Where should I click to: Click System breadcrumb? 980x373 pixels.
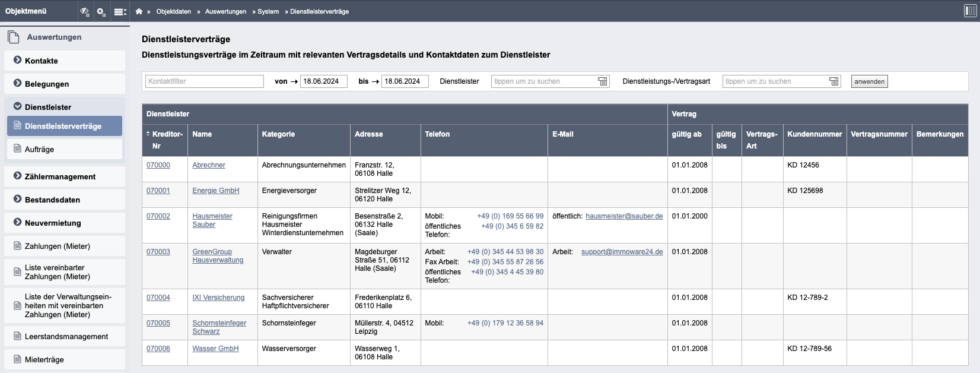coord(268,11)
